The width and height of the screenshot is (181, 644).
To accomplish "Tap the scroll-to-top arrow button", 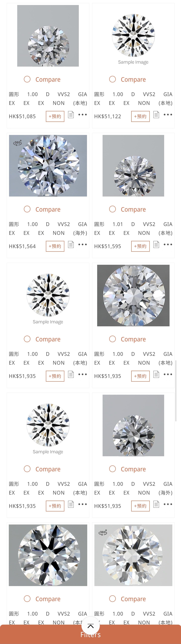I will tap(90, 626).
